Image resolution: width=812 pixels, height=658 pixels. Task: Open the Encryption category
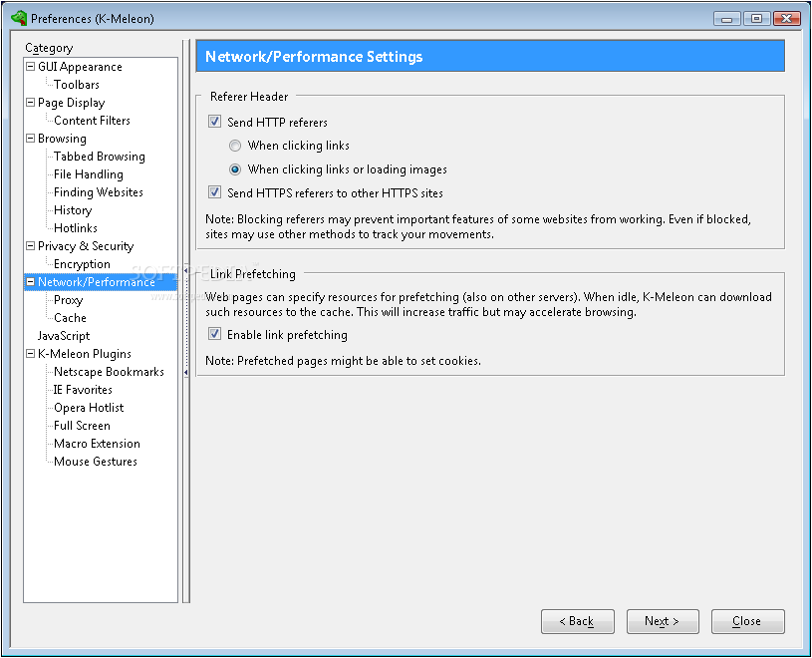point(82,264)
